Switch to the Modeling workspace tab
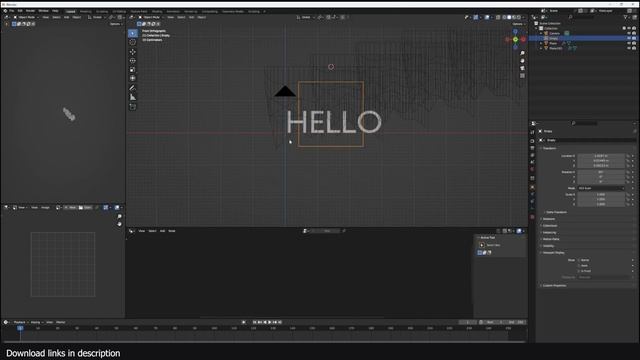Viewport: 640px width, 360px height. coord(85,11)
